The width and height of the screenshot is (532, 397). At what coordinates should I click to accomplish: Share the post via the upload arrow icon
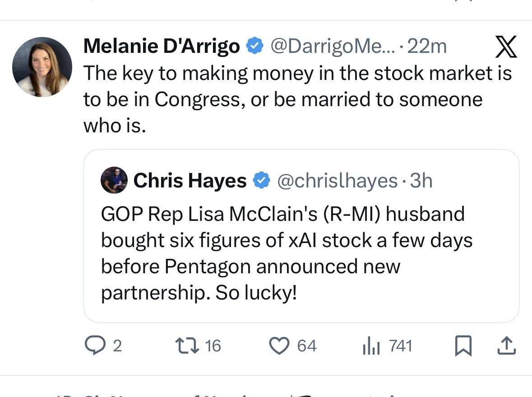point(505,346)
